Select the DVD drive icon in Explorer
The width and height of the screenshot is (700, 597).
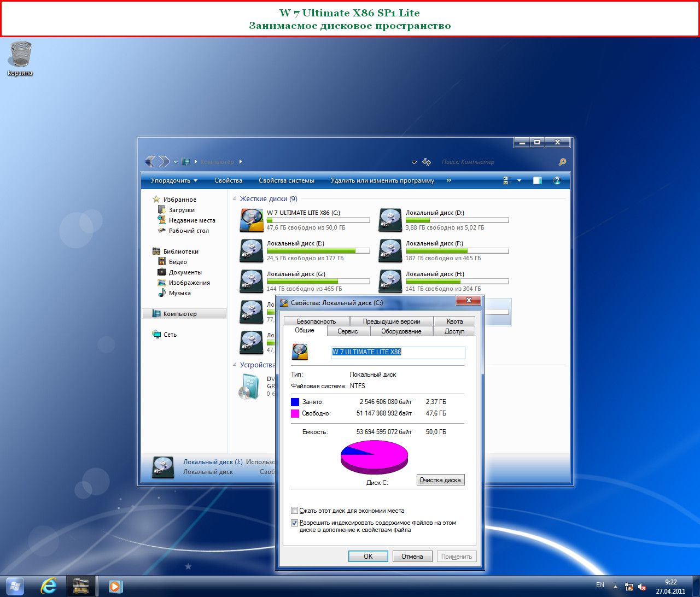click(x=250, y=386)
